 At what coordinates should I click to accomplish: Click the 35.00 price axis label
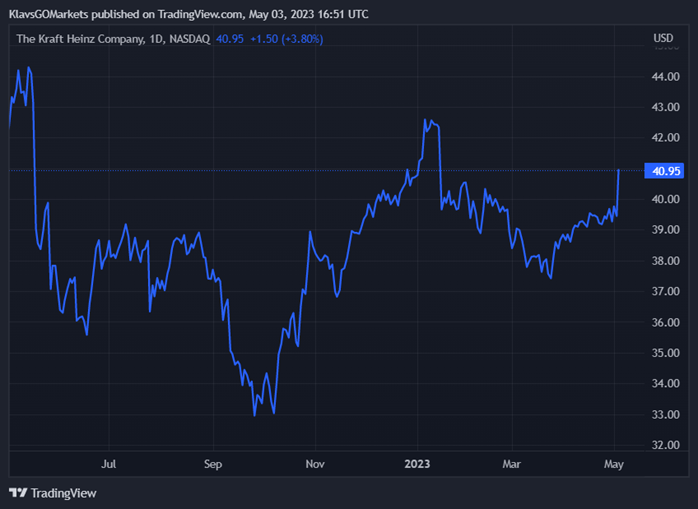pyautogui.click(x=666, y=353)
